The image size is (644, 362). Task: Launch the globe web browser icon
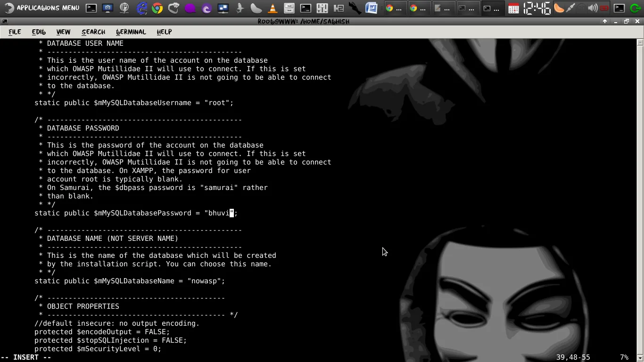point(124,8)
